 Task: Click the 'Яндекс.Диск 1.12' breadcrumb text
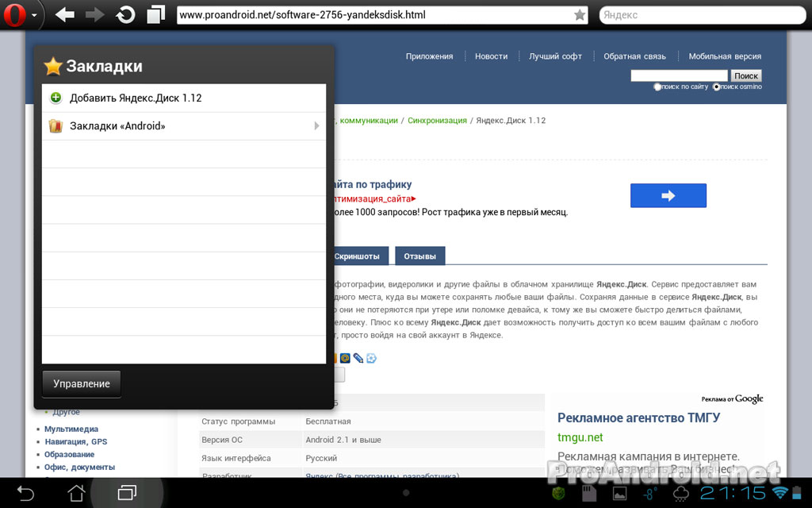pos(511,121)
